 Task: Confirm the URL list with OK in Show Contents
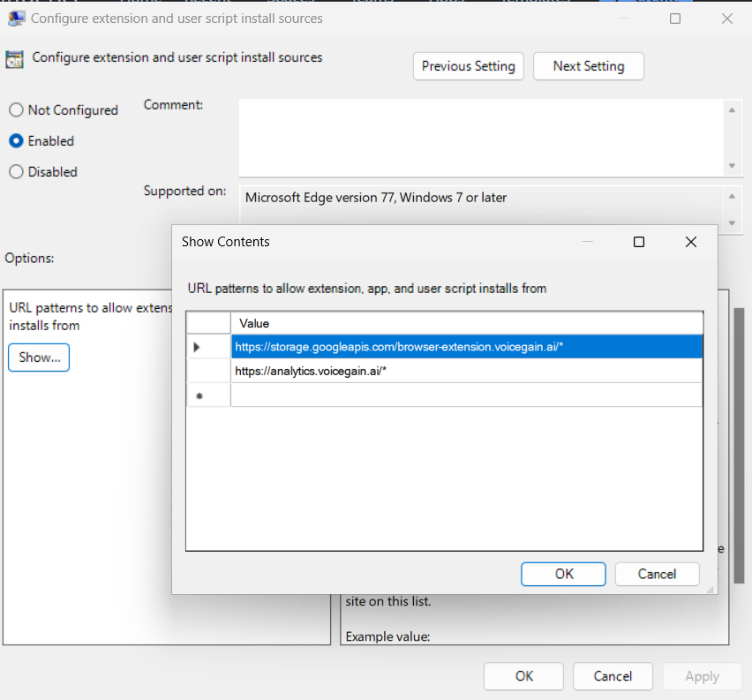[563, 574]
